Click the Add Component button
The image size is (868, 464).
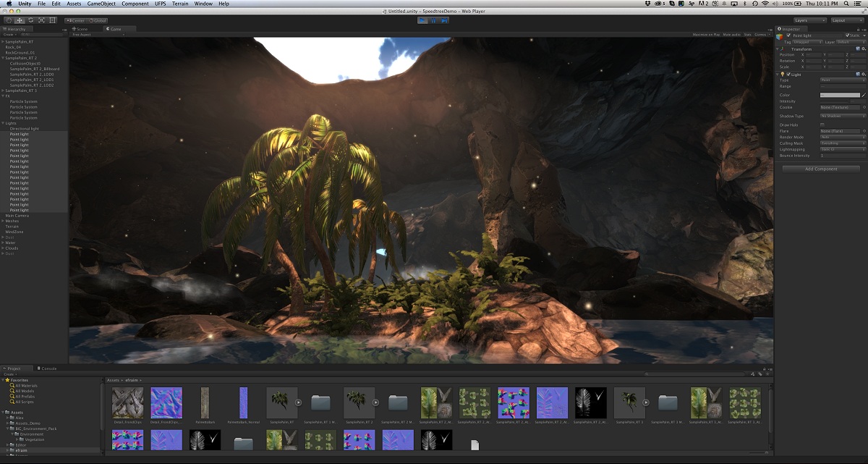[821, 169]
